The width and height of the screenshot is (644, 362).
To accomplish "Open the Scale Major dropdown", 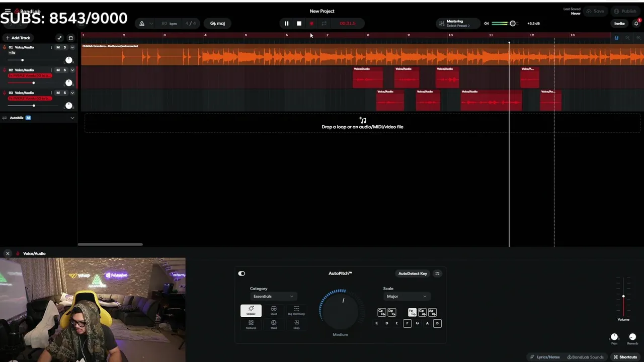I will (x=406, y=297).
